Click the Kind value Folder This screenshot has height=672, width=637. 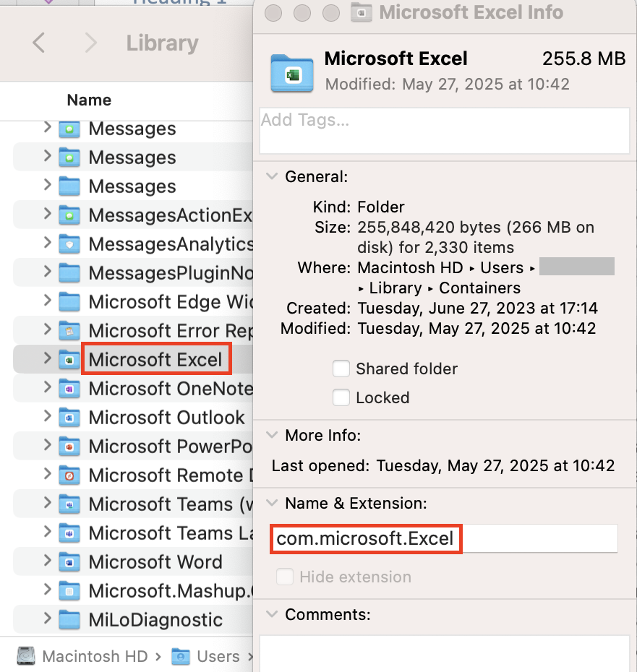381,207
